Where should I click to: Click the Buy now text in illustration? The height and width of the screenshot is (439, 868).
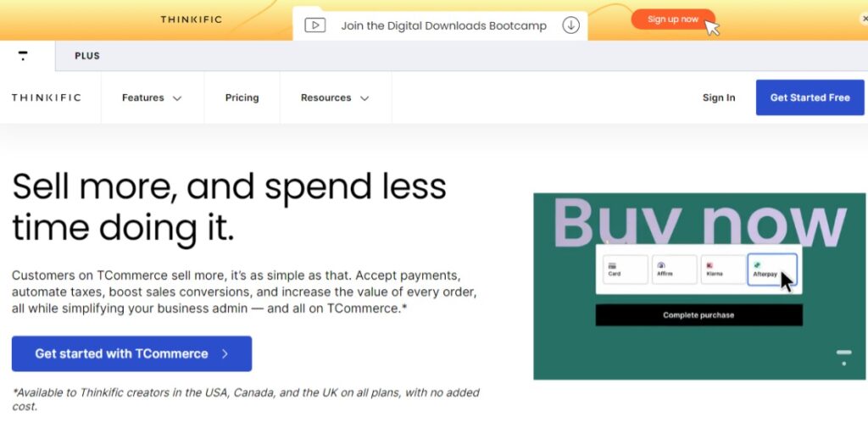[699, 221]
